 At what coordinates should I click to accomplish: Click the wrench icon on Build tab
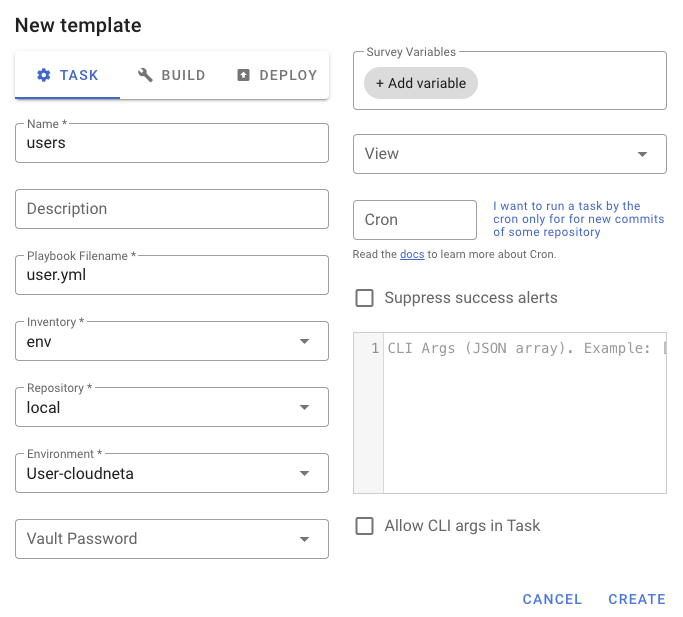click(145, 75)
